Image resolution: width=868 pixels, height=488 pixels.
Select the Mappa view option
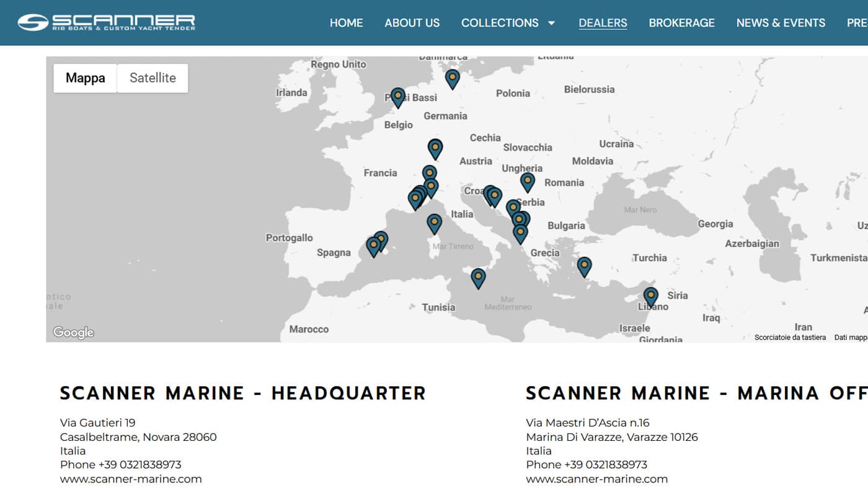[x=85, y=78]
